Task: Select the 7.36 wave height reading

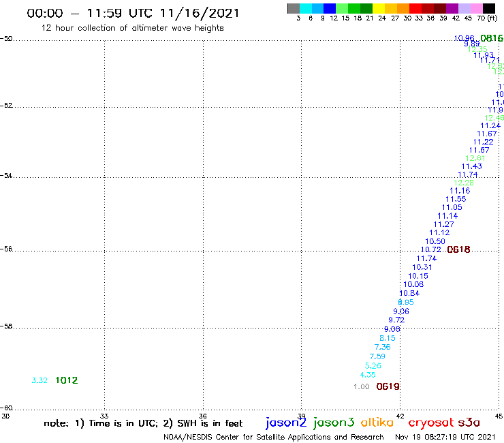Action: [383, 347]
